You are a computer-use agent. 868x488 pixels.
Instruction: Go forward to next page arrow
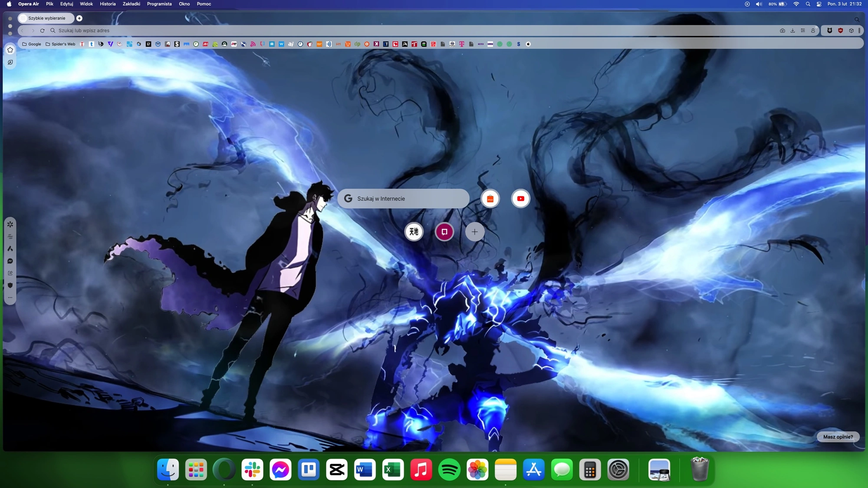pyautogui.click(x=33, y=31)
